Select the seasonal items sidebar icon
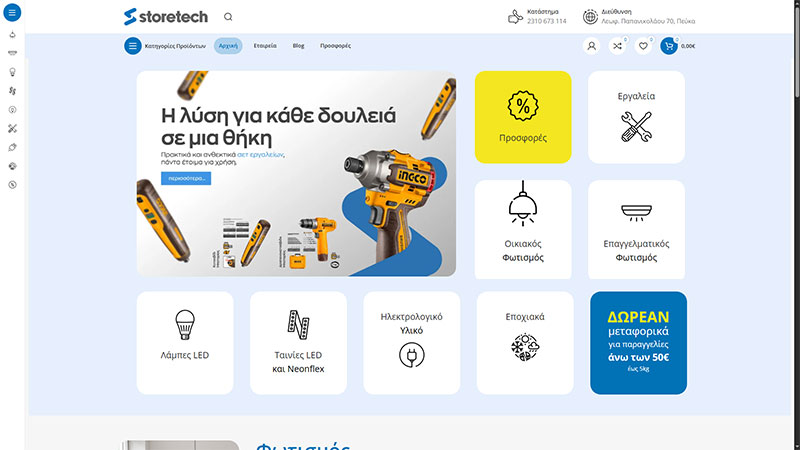 pyautogui.click(x=12, y=166)
